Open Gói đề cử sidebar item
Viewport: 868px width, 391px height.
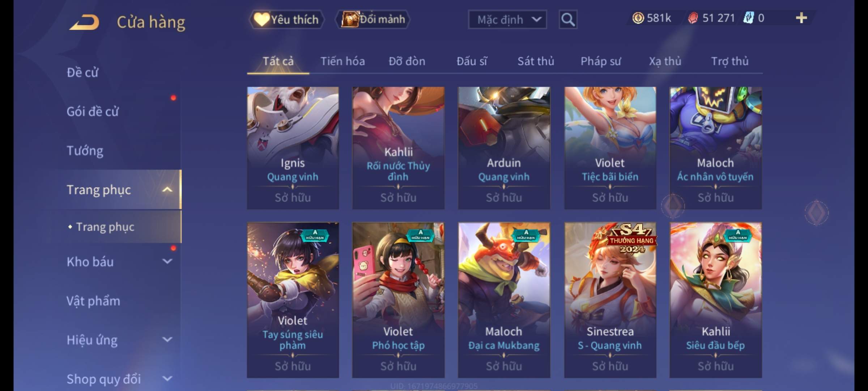pos(93,112)
